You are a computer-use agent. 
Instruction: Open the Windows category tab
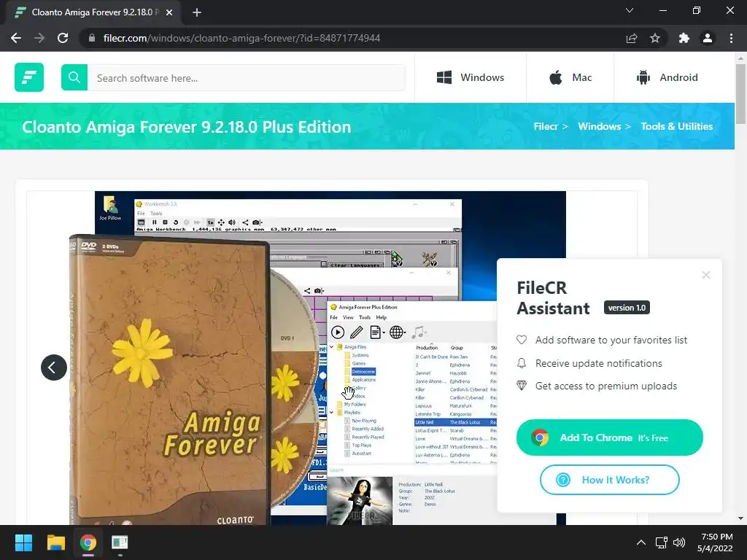(471, 77)
